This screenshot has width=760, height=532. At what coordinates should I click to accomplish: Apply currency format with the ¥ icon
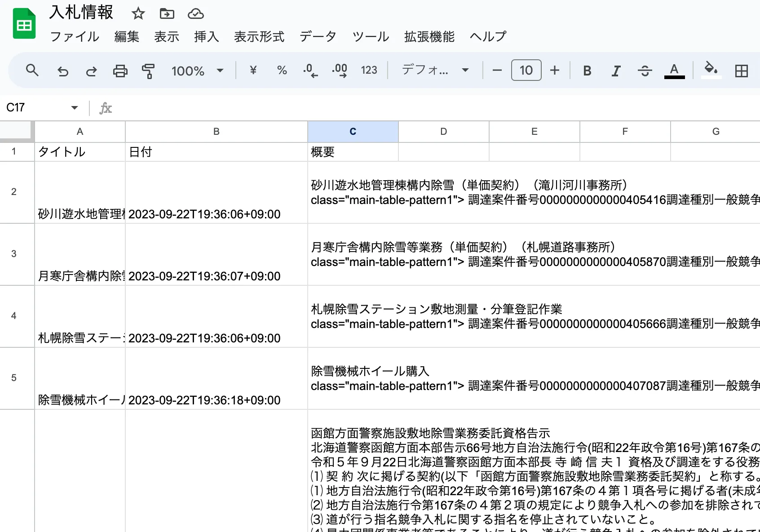click(253, 71)
